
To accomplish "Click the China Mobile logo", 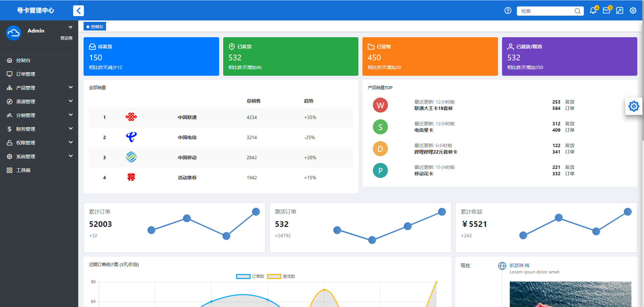I will tap(131, 157).
